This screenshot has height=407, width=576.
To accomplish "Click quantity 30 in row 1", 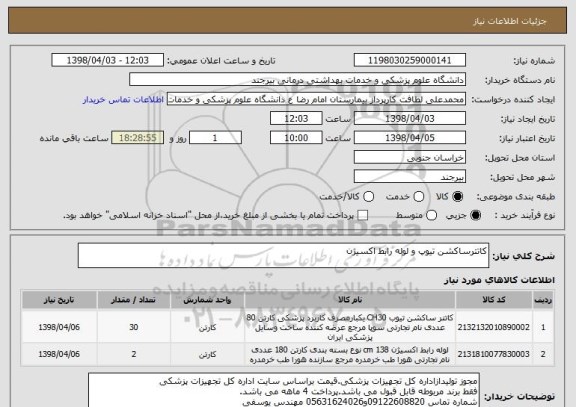I will coord(134,327).
